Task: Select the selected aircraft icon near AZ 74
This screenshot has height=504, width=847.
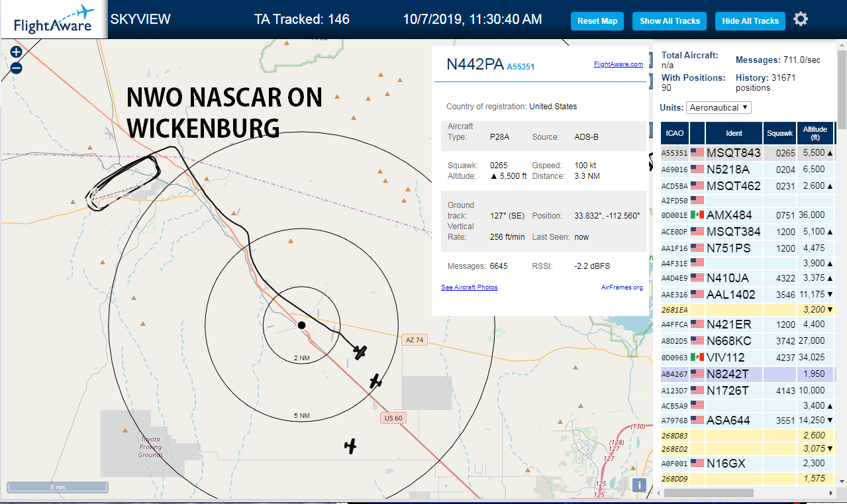Action: point(360,352)
